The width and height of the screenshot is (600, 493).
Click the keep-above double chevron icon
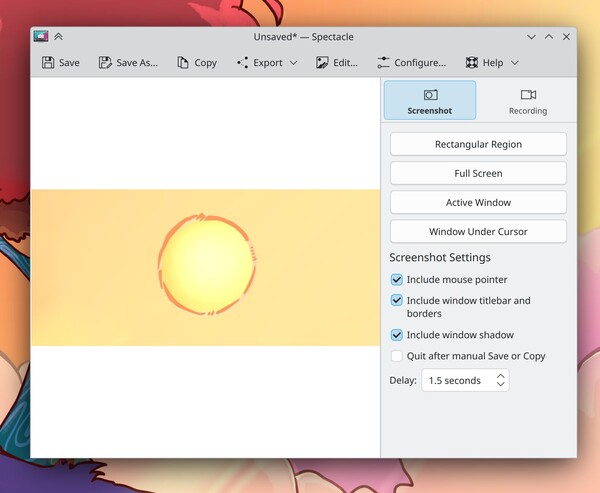pyautogui.click(x=58, y=36)
